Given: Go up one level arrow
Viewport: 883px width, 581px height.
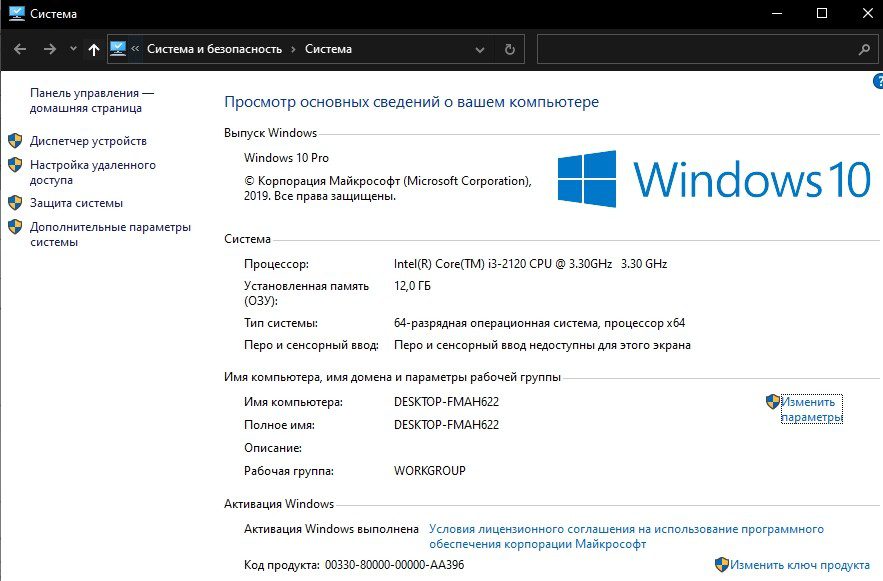Looking at the screenshot, I should click(x=94, y=50).
